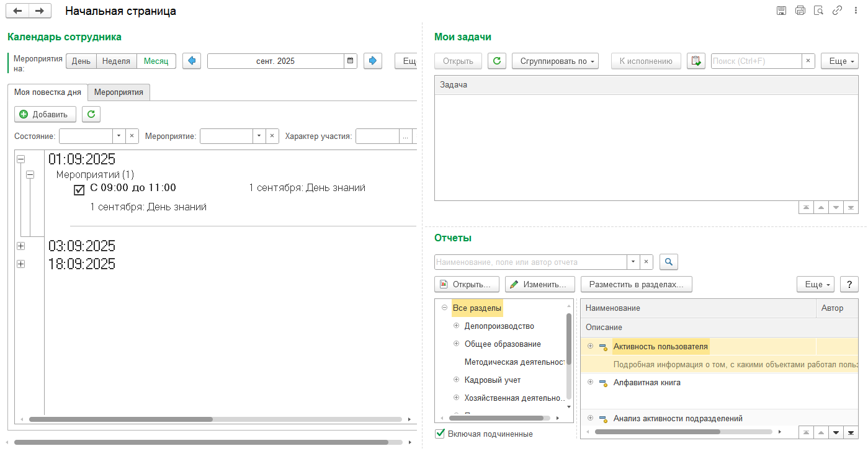Open Сгруппировать по dropdown
868x451 pixels.
(x=555, y=61)
